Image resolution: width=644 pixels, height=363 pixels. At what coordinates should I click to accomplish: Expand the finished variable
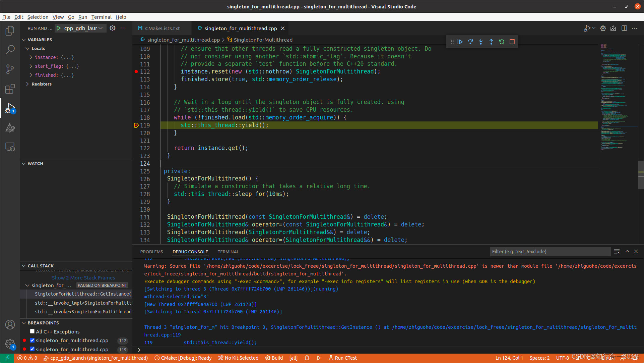[x=31, y=75]
